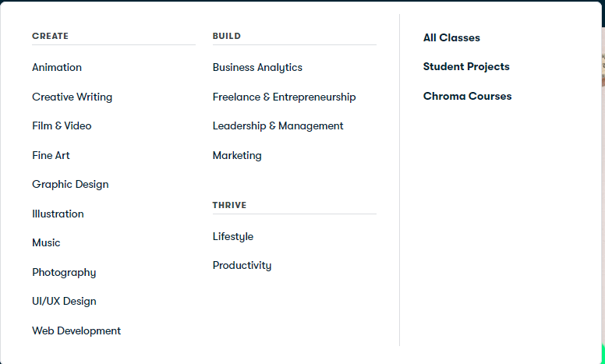Go to Film & Video classes
605x364 pixels.
point(62,126)
